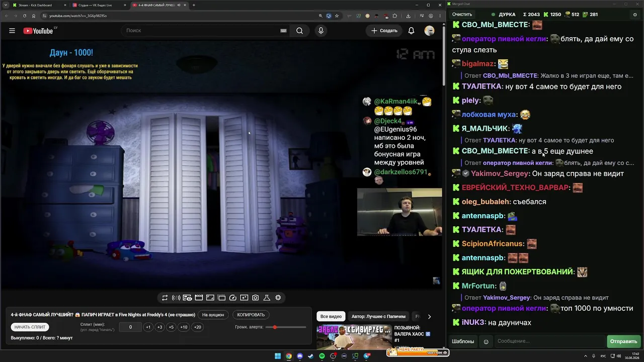This screenshot has width=644, height=362.
Task: Open the emoji picker in chat input
Action: point(486,341)
